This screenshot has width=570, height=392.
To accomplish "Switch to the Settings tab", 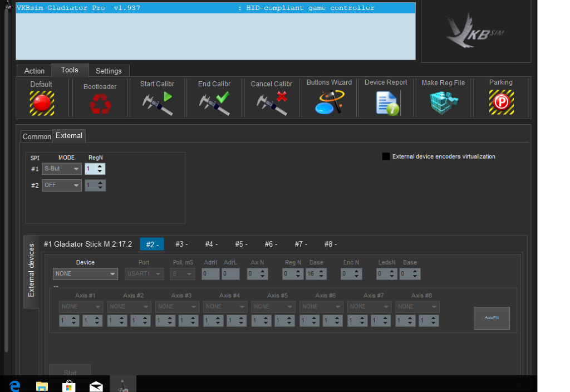I will coord(109,71).
